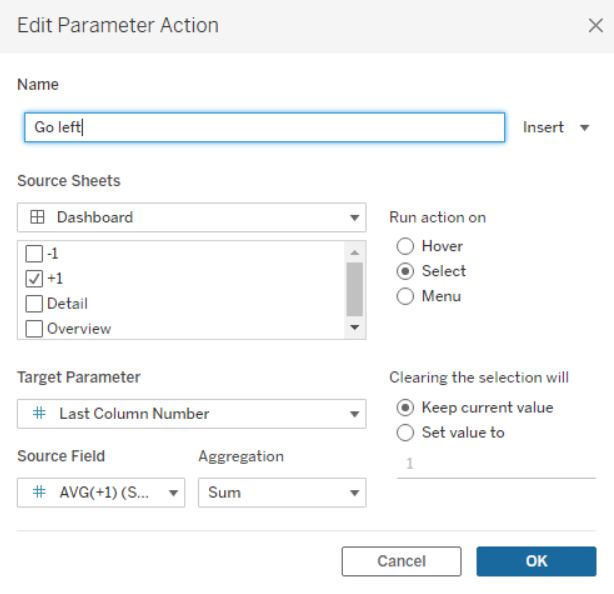Select Keep current value option
Screen dimensions: 614x594
(x=405, y=407)
